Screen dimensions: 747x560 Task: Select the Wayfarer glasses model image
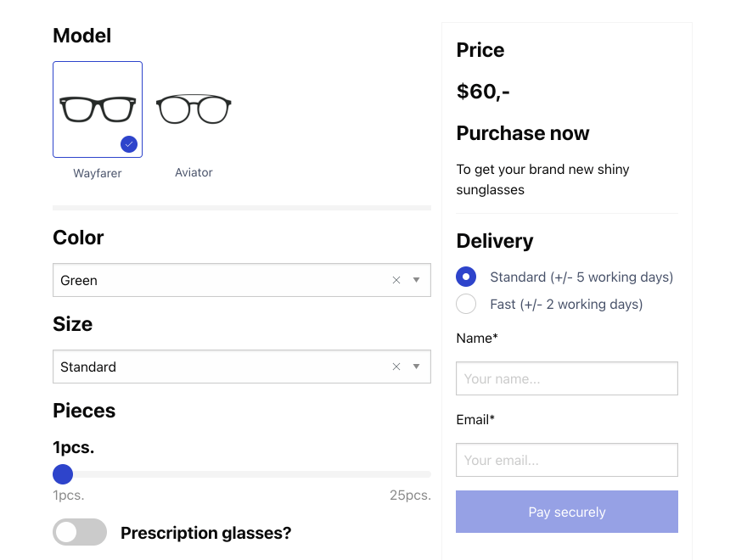tap(97, 109)
